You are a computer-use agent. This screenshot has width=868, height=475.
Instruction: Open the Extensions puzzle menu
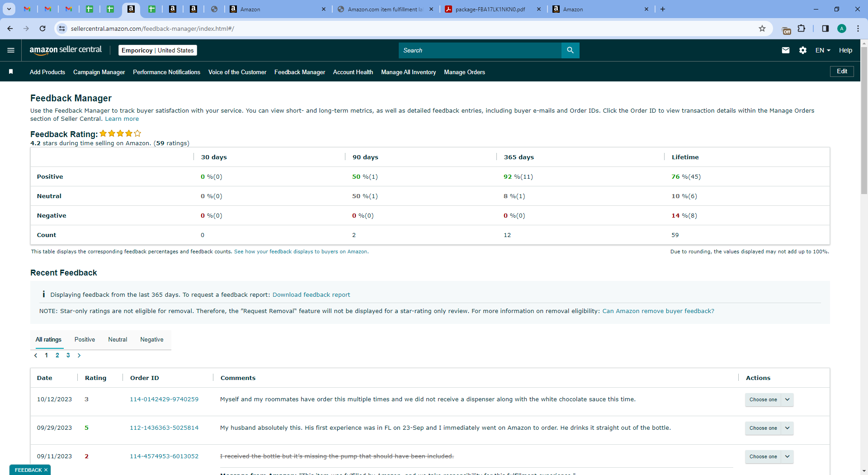[802, 28]
